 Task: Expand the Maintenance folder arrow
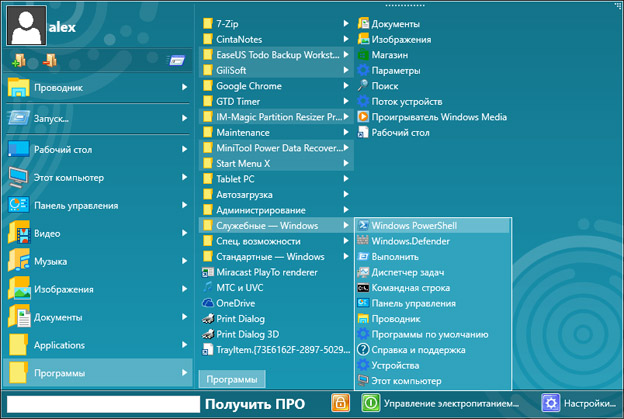[346, 132]
